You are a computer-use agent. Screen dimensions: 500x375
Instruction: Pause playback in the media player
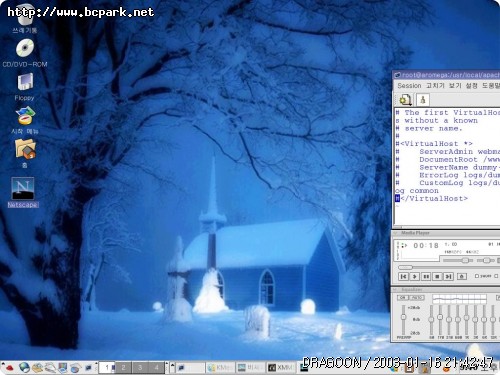pyautogui.click(x=426, y=276)
